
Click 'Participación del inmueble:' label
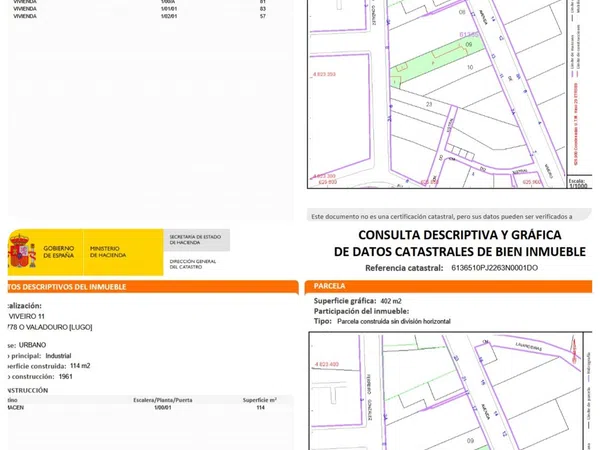click(x=361, y=311)
